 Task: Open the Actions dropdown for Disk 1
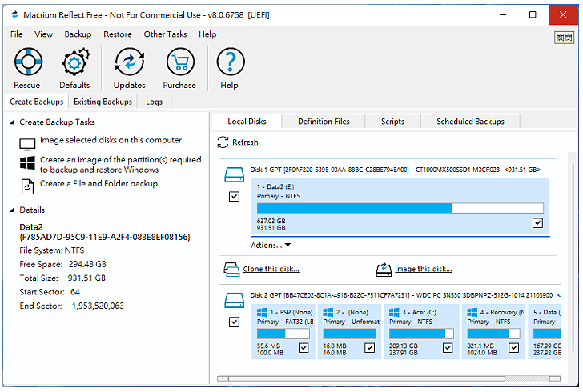[271, 246]
